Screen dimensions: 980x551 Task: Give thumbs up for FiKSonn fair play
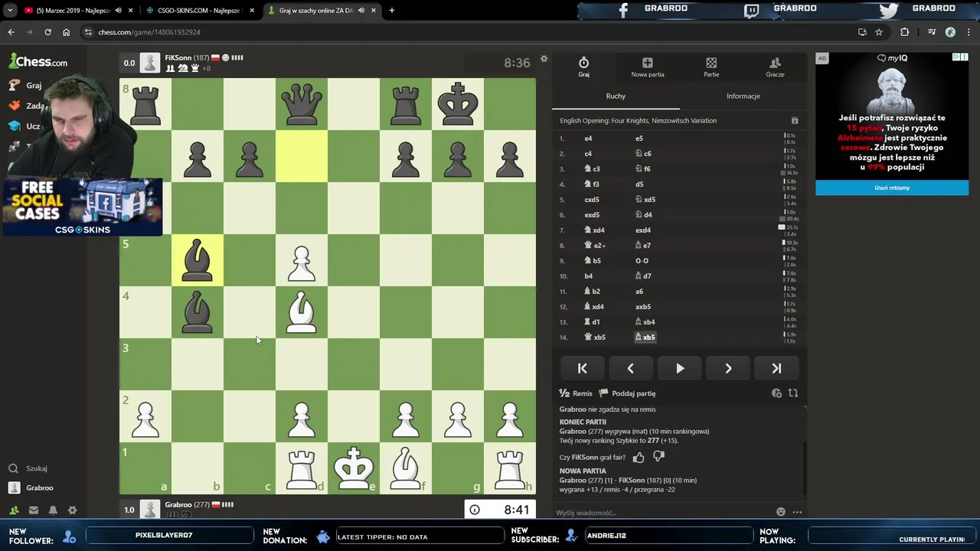639,457
